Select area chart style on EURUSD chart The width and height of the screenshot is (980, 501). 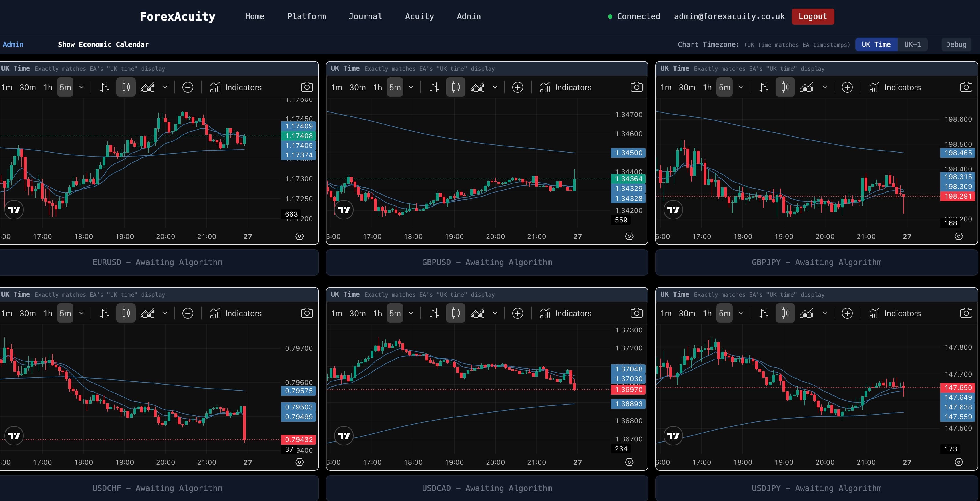(x=148, y=87)
